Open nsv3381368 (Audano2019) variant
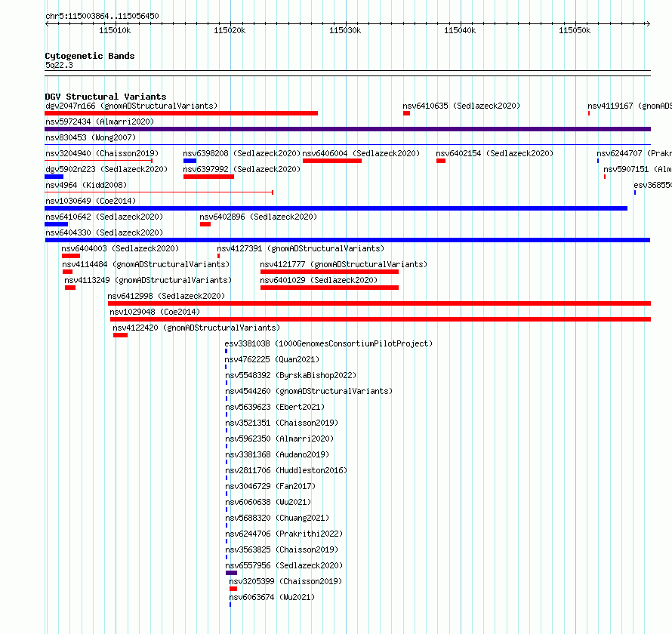Screen dimensions: 672x634 click(x=277, y=454)
